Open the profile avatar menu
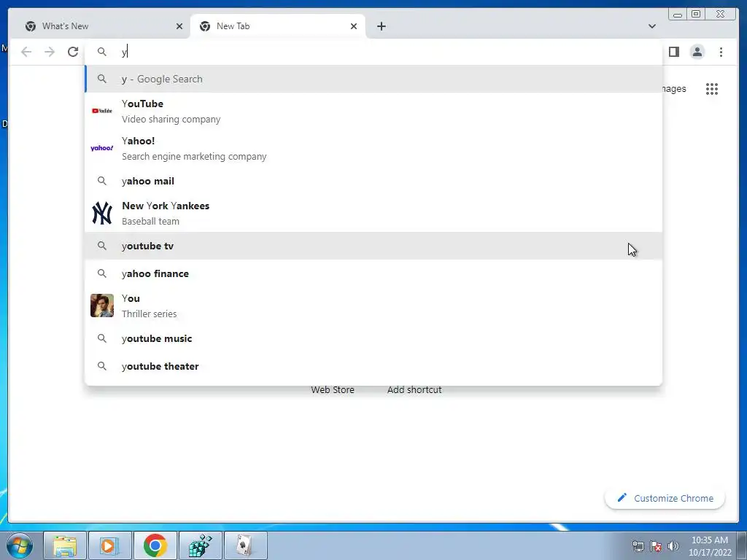 (697, 52)
